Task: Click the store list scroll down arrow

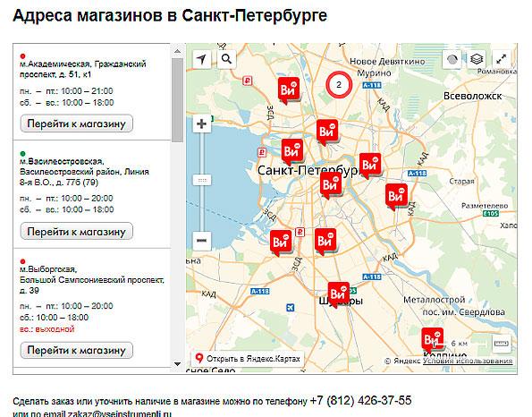Action: click(177, 364)
